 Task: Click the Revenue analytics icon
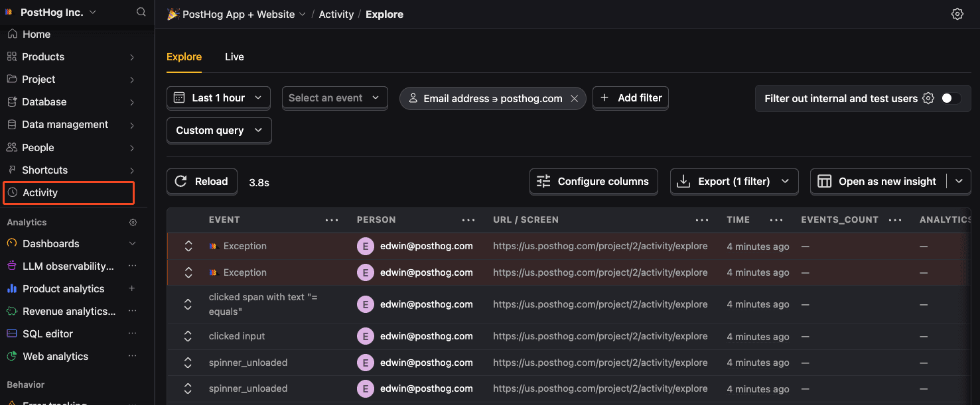12,311
